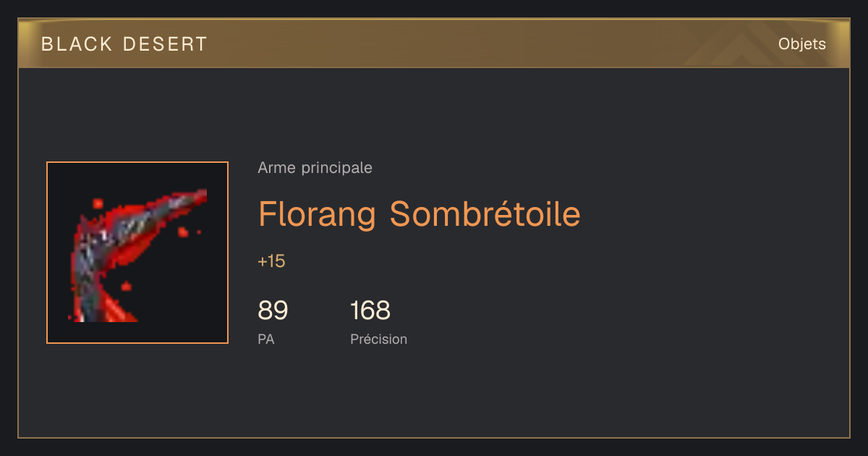This screenshot has height=456, width=868.
Task: Click the PA stat label
Action: coord(265,339)
